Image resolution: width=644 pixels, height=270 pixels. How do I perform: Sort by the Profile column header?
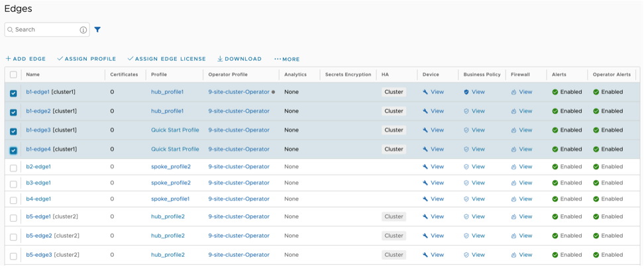pos(159,75)
